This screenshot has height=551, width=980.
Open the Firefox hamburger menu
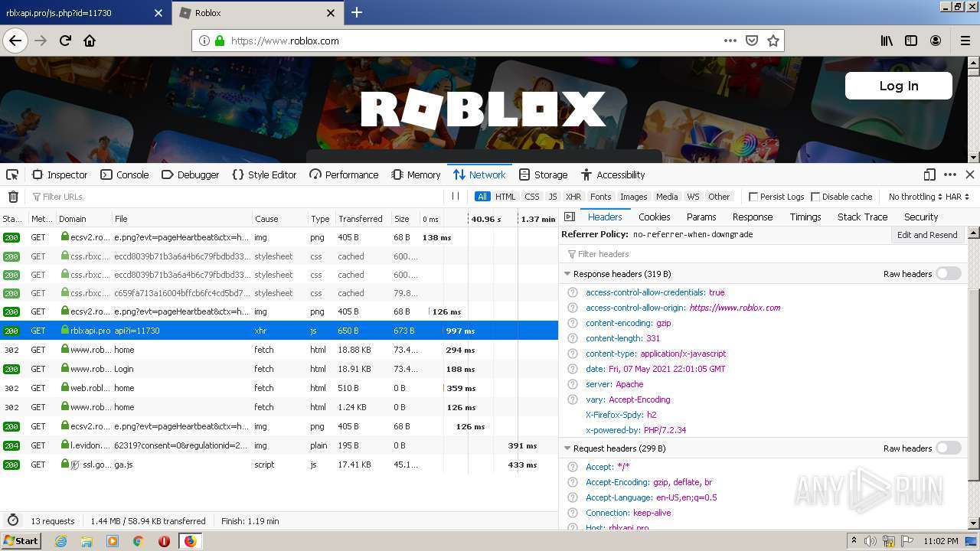tap(965, 41)
